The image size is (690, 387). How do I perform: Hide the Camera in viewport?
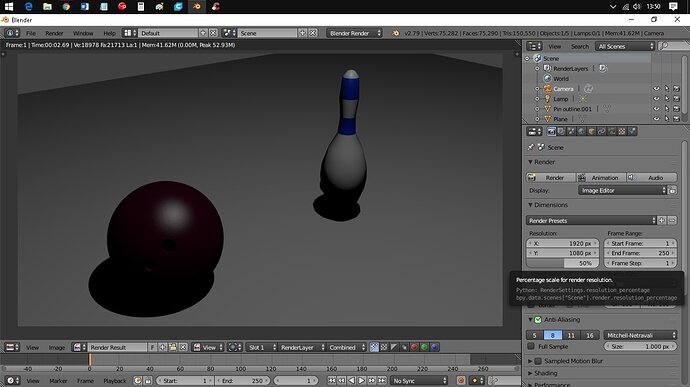click(657, 89)
